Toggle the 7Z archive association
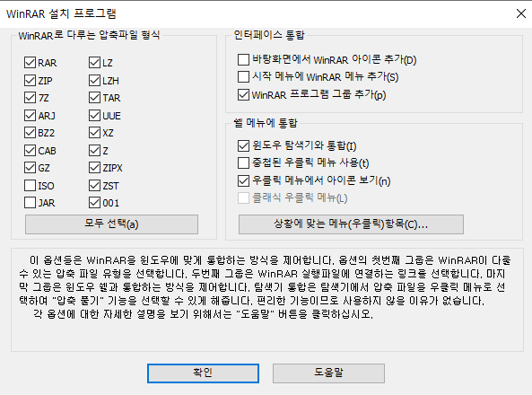 30,98
